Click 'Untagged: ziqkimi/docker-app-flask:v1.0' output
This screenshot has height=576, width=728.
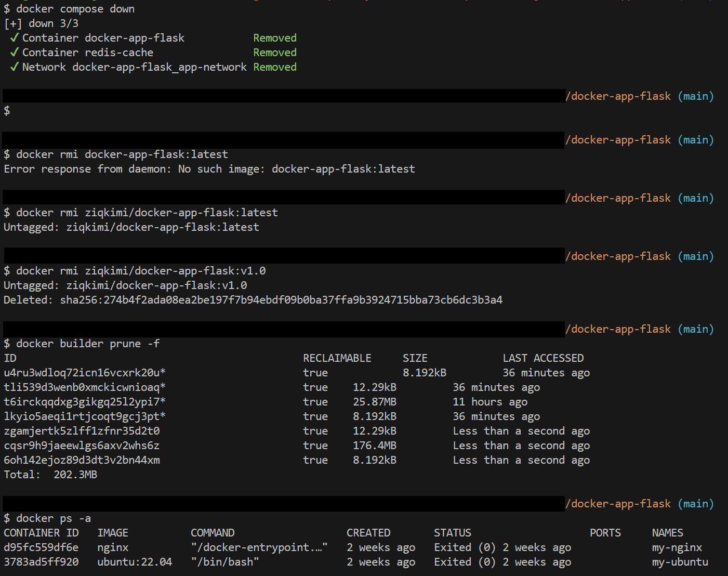125,285
